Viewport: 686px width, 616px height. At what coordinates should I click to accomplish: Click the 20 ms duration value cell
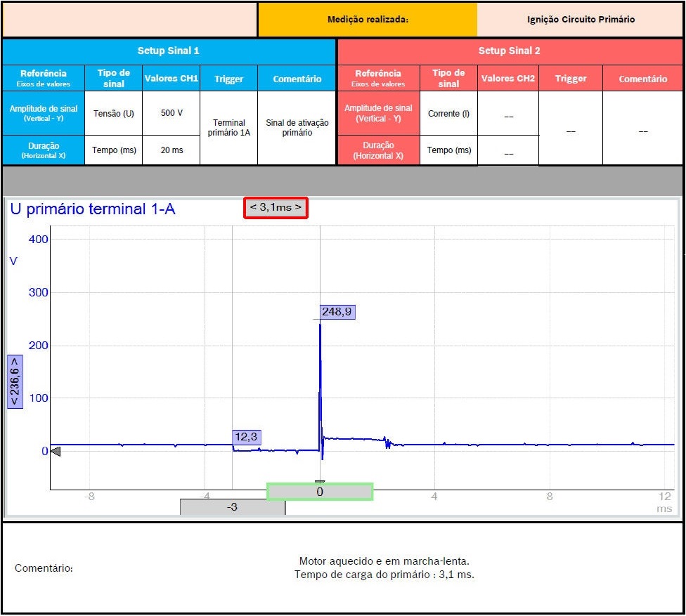point(171,150)
